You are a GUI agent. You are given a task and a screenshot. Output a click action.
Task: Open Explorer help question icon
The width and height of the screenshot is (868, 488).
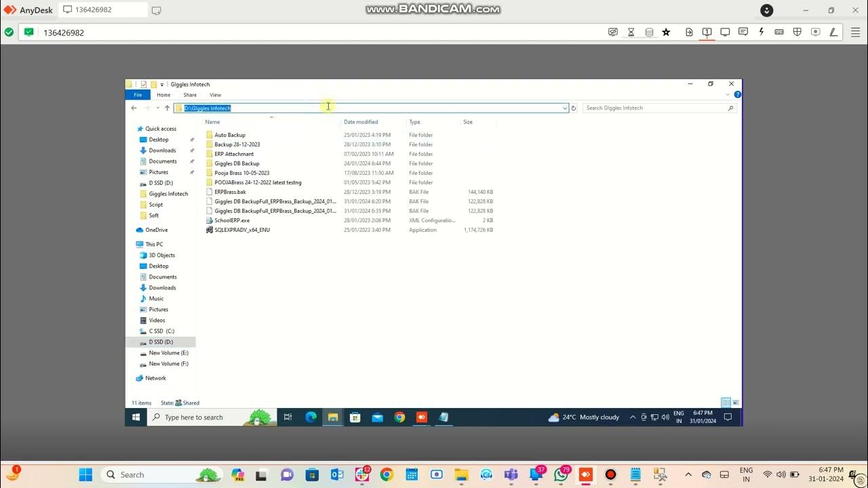pyautogui.click(x=737, y=95)
